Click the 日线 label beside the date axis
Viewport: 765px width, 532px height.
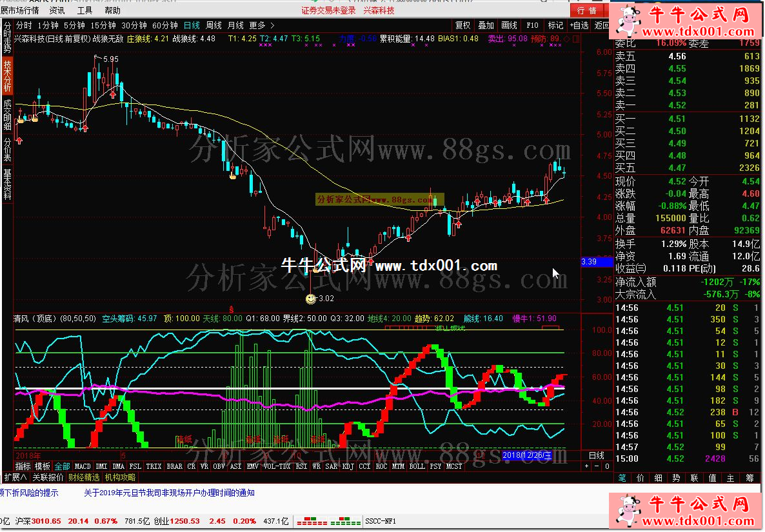pos(597,455)
